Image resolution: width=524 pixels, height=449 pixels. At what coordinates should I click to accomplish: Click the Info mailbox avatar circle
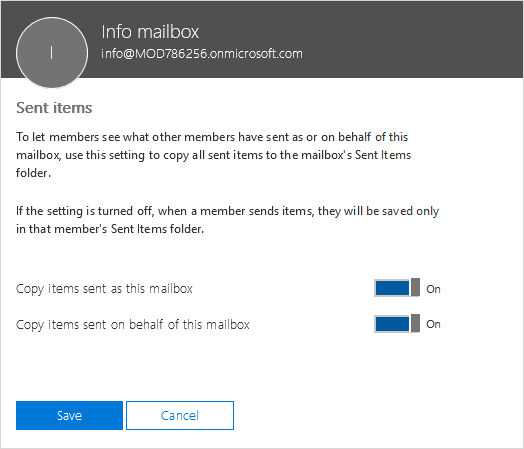(x=52, y=52)
